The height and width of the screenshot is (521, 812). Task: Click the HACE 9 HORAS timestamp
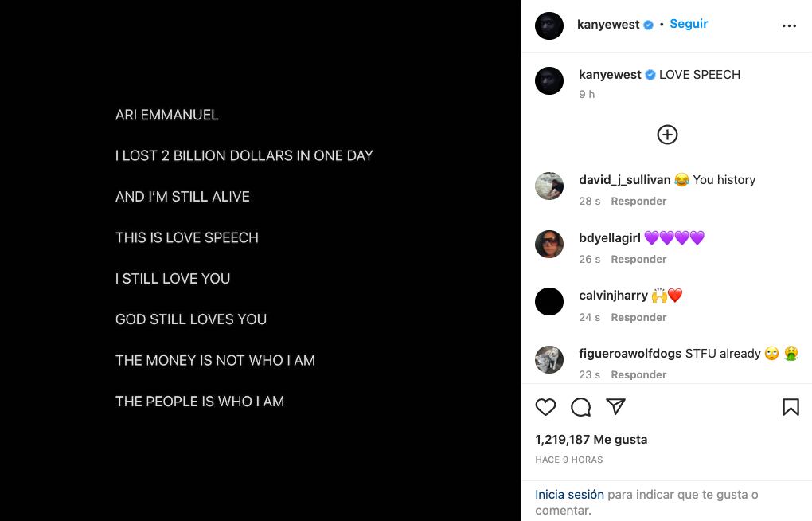point(568,460)
